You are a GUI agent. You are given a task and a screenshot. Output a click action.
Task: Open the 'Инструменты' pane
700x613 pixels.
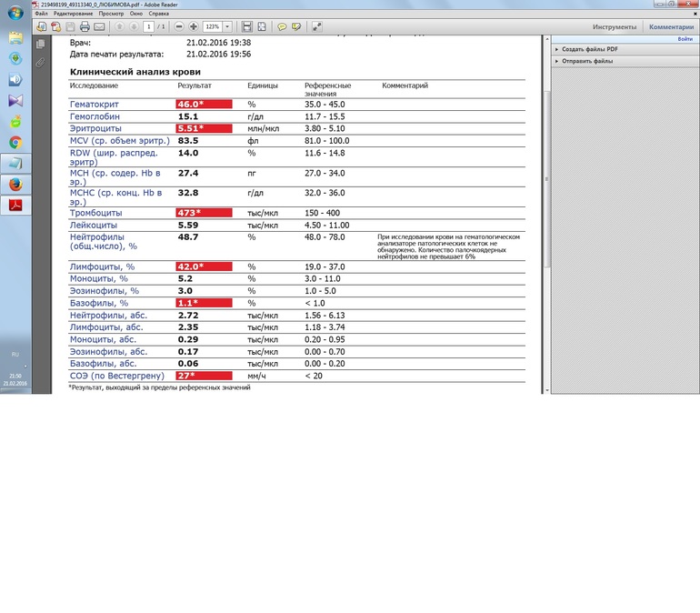coord(615,27)
